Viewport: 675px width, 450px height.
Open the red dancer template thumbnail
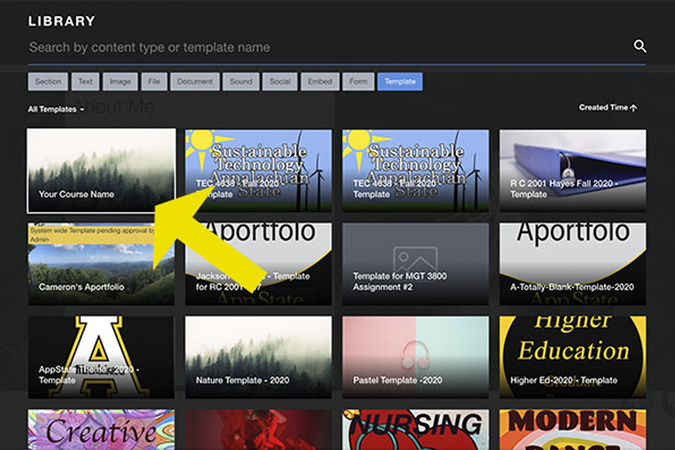258,429
